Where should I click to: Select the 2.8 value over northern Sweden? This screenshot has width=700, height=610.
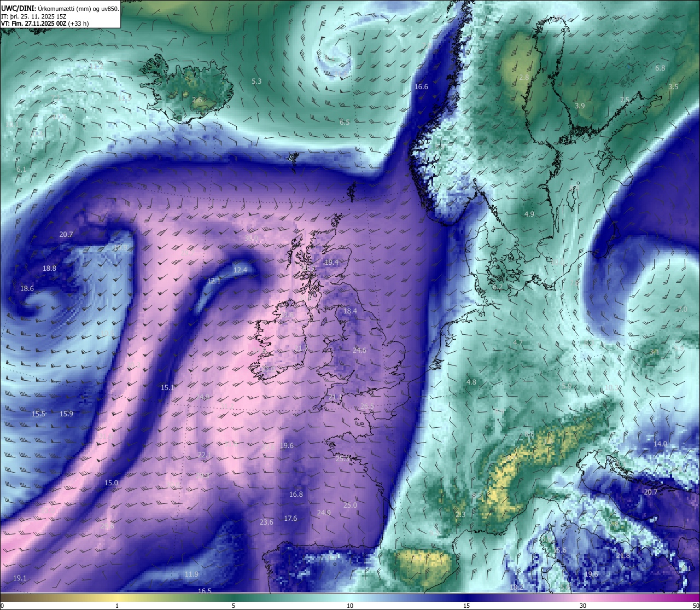524,78
